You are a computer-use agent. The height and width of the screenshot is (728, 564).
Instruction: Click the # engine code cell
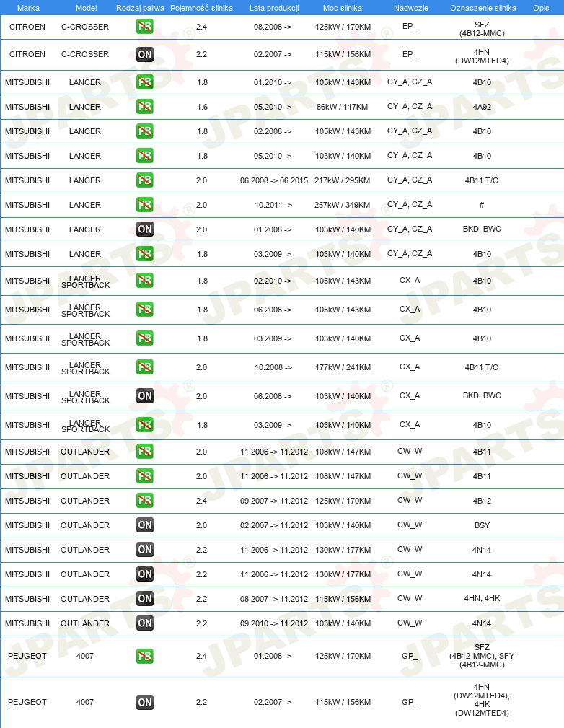click(482, 205)
